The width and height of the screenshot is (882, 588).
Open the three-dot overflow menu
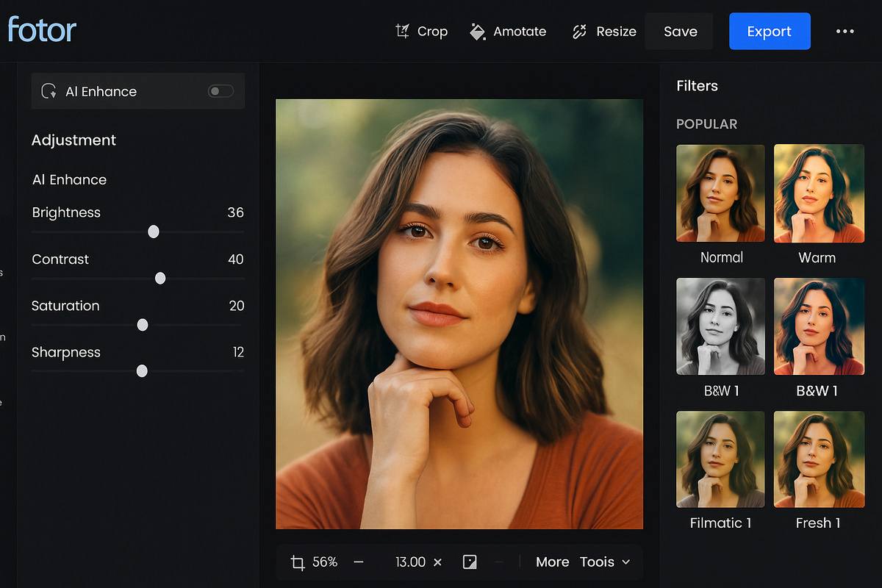pyautogui.click(x=845, y=31)
